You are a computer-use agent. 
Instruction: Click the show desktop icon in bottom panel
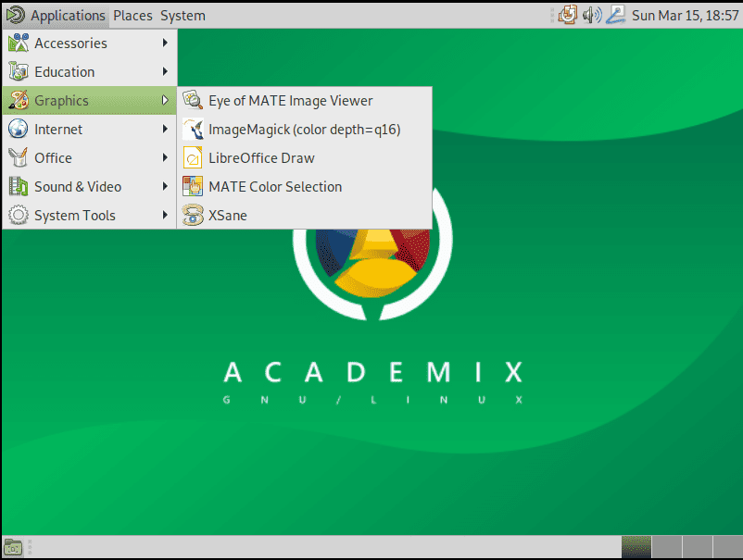click(13, 548)
